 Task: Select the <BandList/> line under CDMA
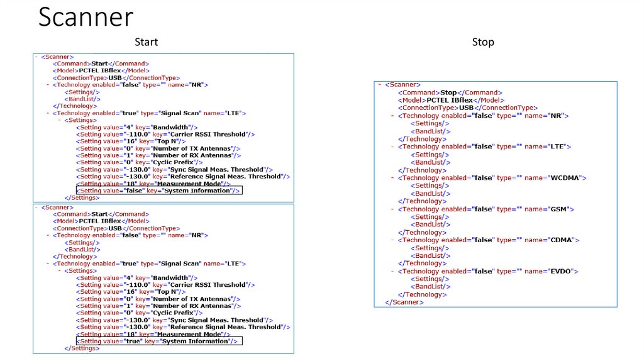click(x=430, y=255)
